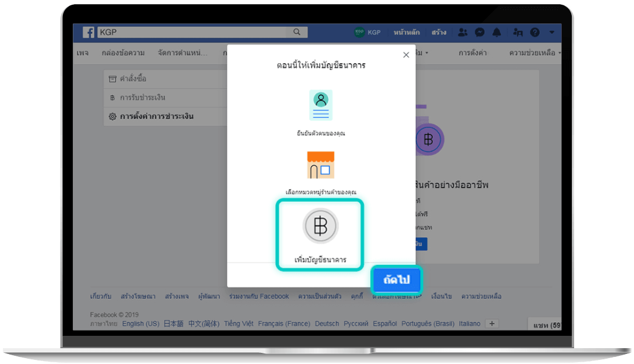Click the ถัดไป button
The height and width of the screenshot is (364, 634).
pos(396,279)
